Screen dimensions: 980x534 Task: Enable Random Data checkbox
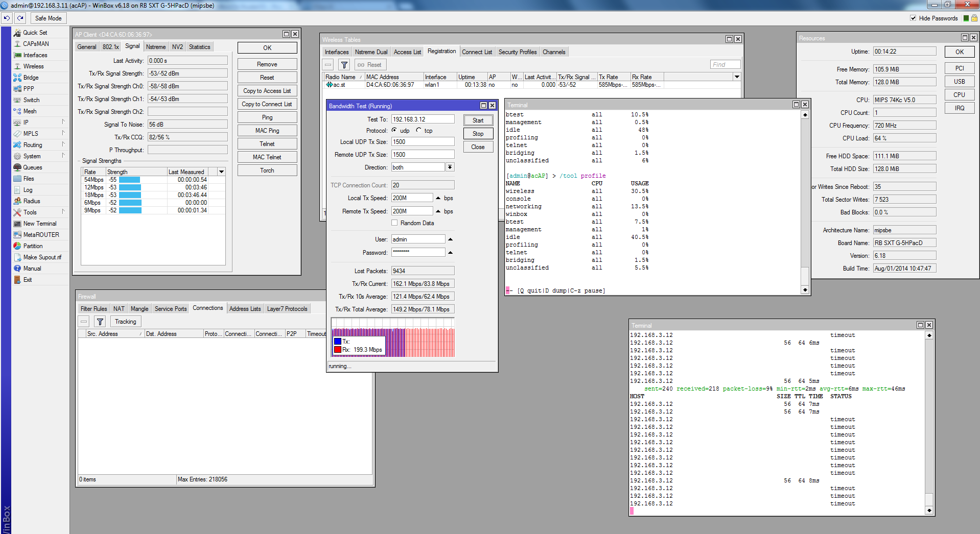pos(394,223)
